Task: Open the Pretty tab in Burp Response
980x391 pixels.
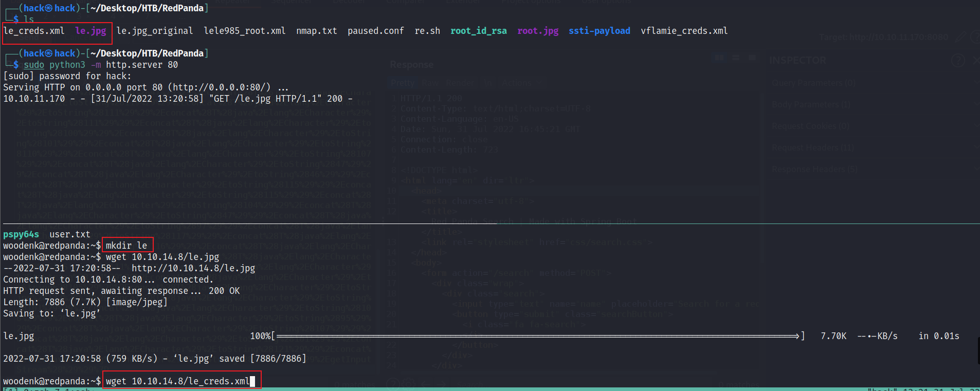Action: (403, 83)
